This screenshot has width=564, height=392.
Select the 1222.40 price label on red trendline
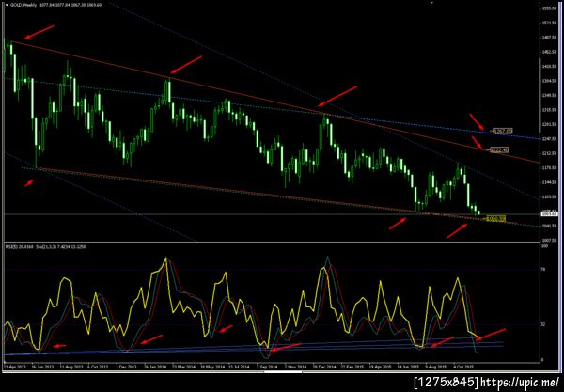[x=500, y=150]
